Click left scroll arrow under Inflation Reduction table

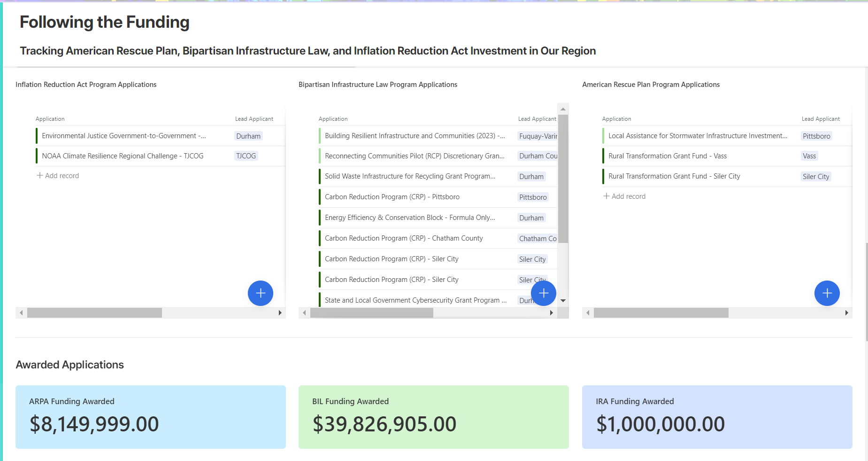(x=21, y=313)
